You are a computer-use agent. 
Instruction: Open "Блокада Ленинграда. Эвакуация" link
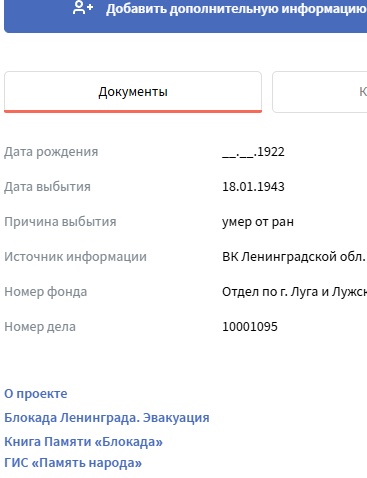[107, 417]
